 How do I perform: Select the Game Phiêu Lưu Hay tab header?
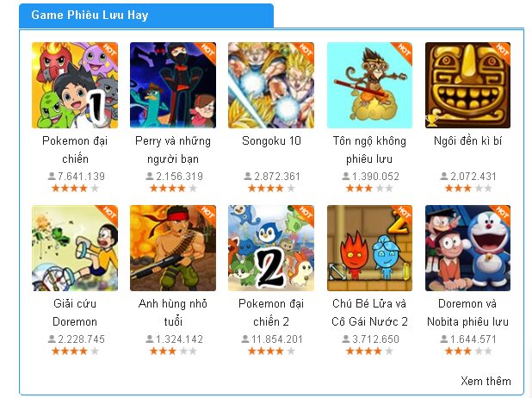[x=146, y=16]
